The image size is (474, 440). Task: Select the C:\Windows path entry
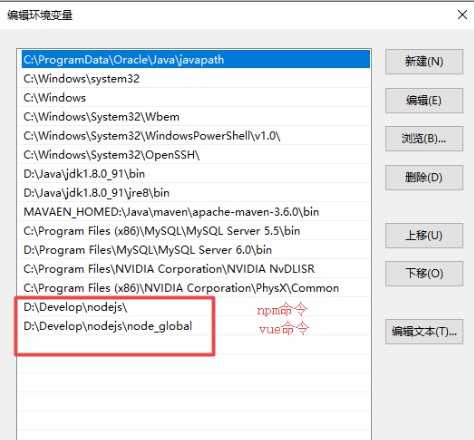tap(196, 98)
